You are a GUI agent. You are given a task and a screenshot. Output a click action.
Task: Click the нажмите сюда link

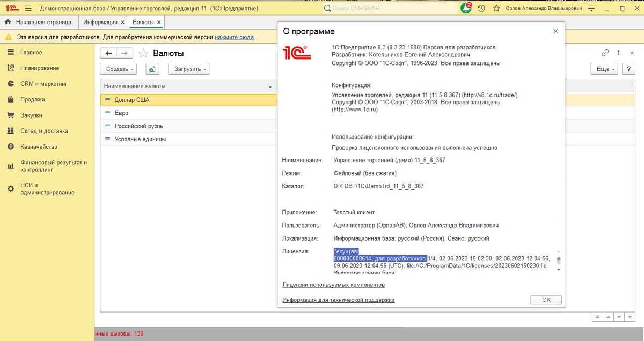[x=235, y=37]
